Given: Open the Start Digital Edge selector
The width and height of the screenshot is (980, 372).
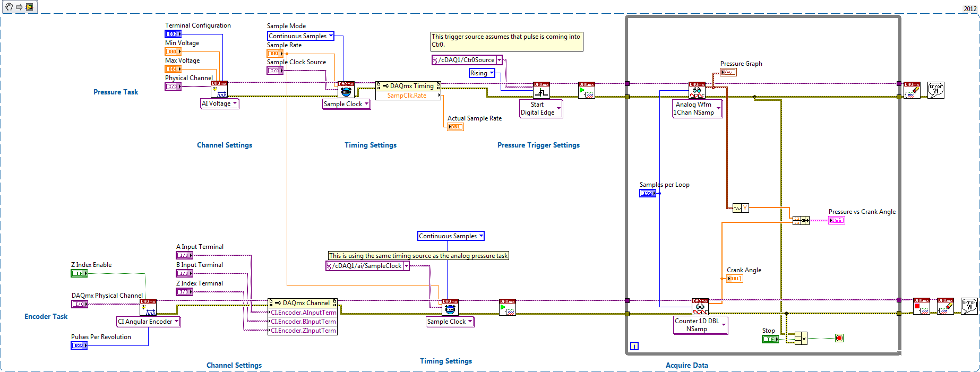Looking at the screenshot, I should coord(541,109).
